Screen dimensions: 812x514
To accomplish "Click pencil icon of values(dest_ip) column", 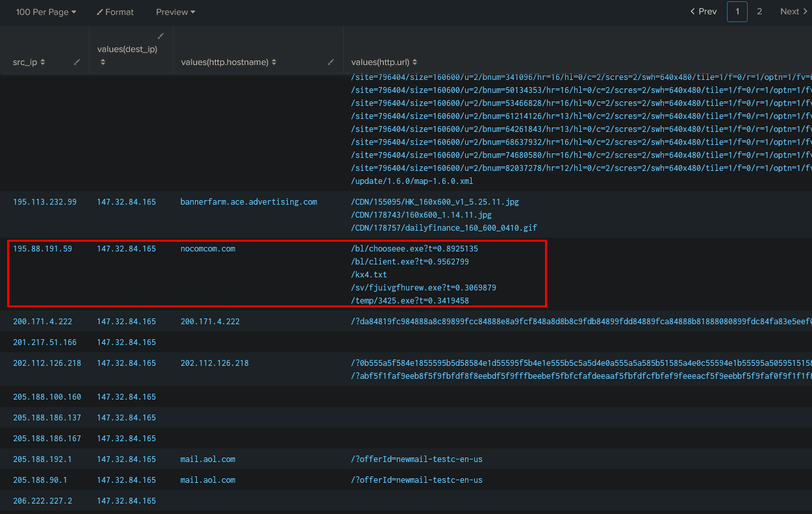I will click(160, 36).
